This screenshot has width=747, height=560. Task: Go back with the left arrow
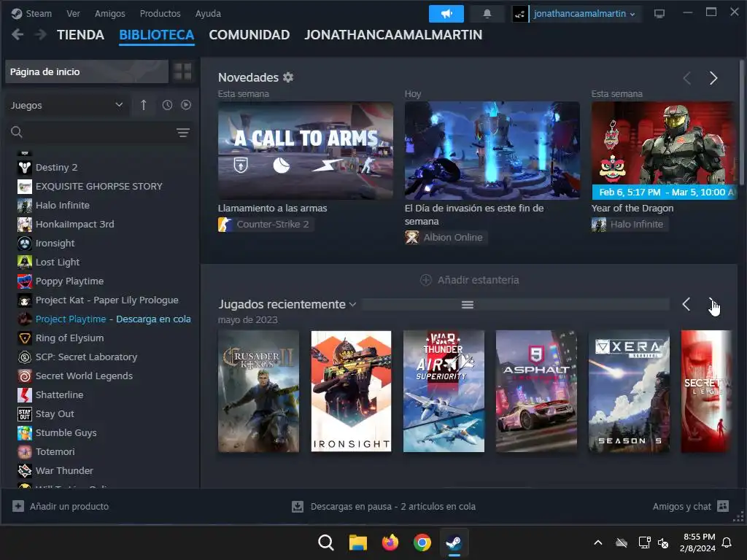(18, 34)
